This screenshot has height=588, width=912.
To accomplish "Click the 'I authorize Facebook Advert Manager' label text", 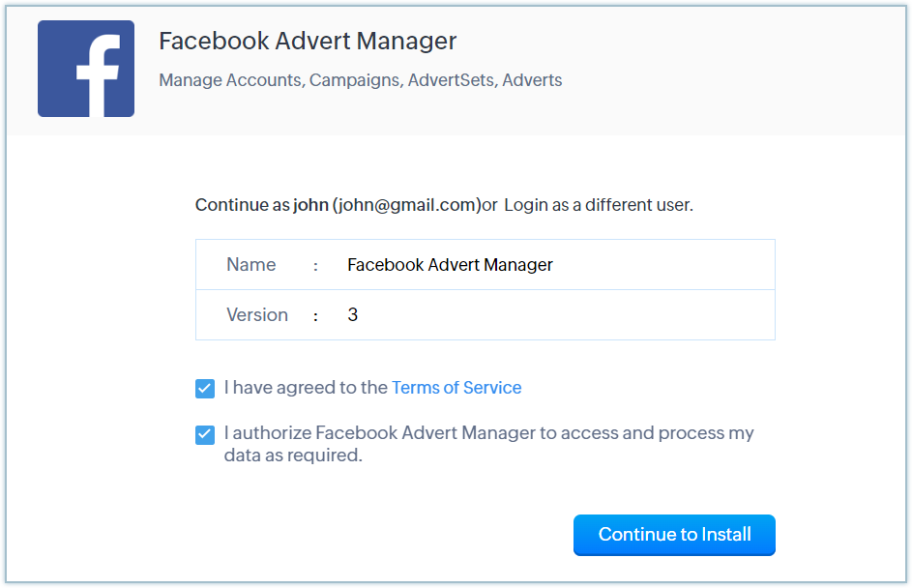I will click(x=380, y=432).
